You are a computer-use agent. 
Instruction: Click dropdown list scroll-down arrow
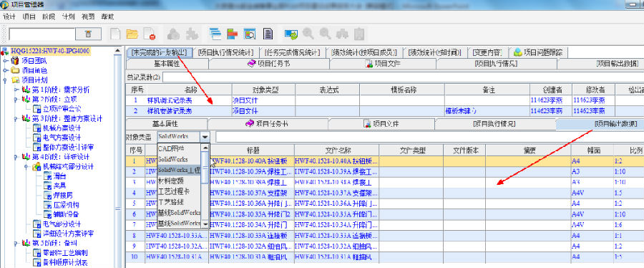coord(205,224)
